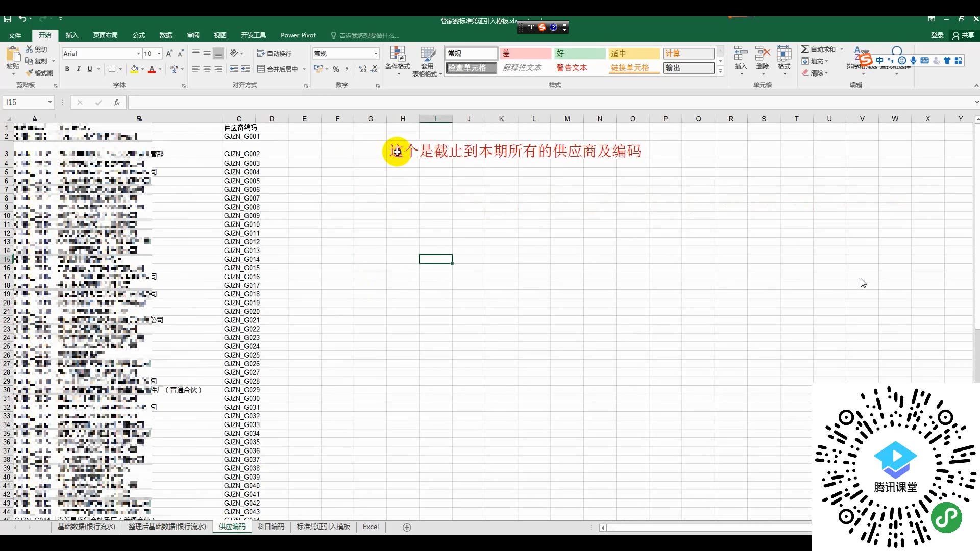Viewport: 980px width, 551px height.
Task: Click the Copy (复制) icon
Action: coord(30,61)
